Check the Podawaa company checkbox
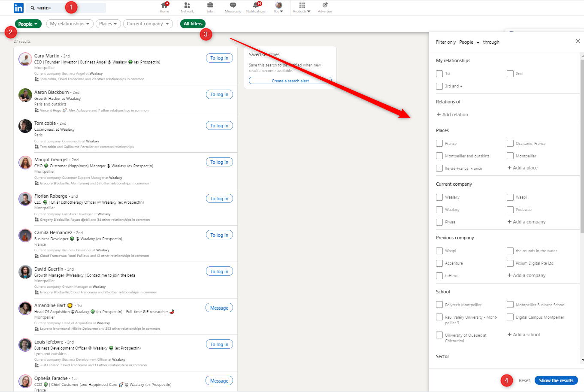 [x=510, y=210]
